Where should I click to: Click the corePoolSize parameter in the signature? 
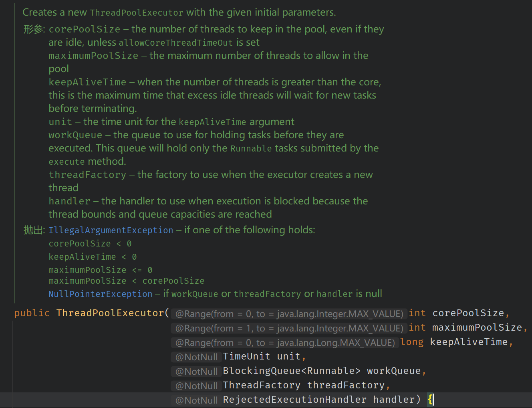[x=468, y=313]
